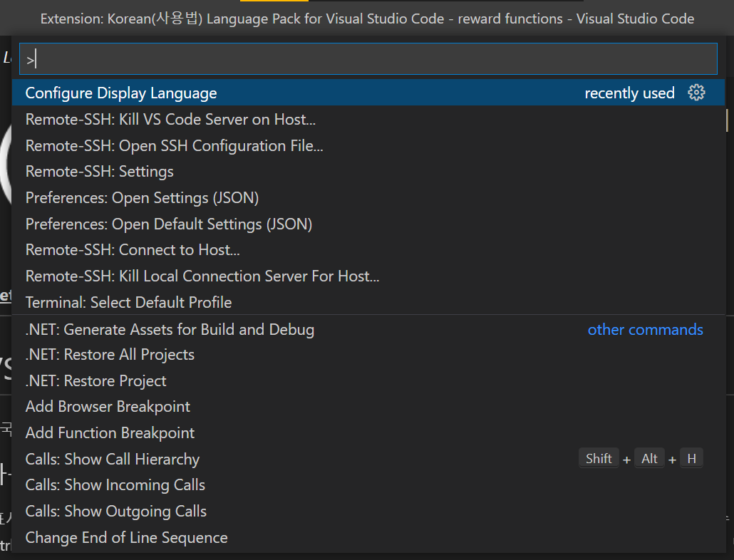The width and height of the screenshot is (734, 560).
Task: Run Calls: Show Outgoing Calls
Action: (368, 512)
